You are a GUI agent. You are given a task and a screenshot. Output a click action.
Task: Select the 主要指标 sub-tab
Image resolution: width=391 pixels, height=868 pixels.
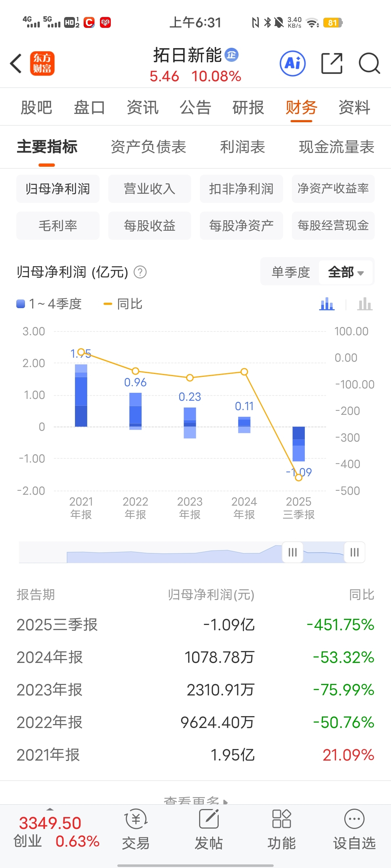47,147
